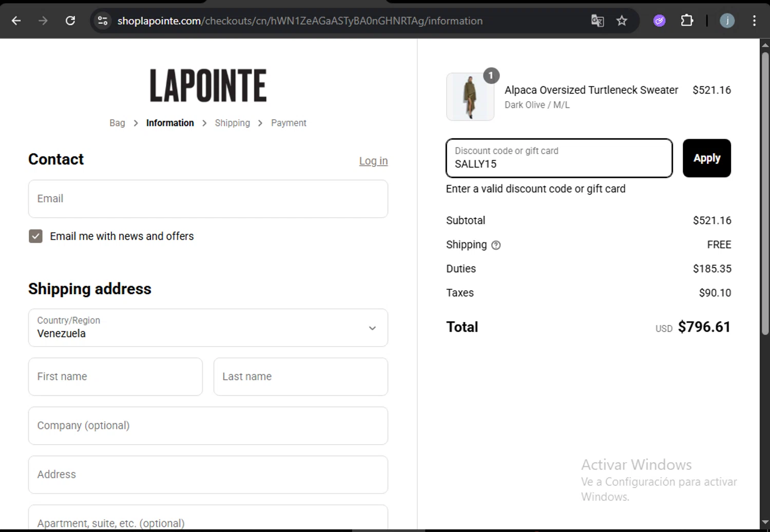Focus the First name field
The height and width of the screenshot is (532, 770).
[x=115, y=377]
